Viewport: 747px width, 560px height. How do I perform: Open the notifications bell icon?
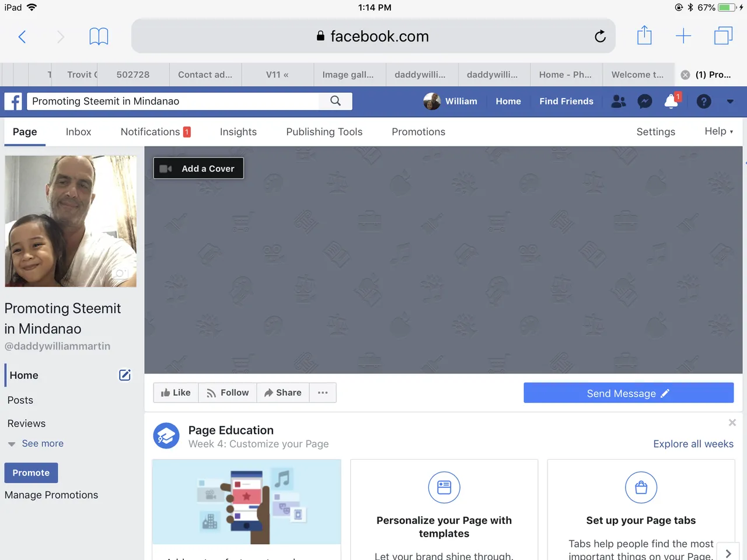(672, 101)
